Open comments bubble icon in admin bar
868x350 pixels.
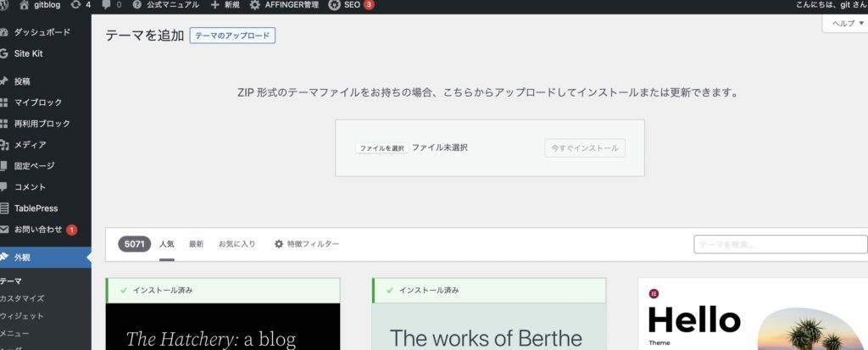(x=106, y=5)
